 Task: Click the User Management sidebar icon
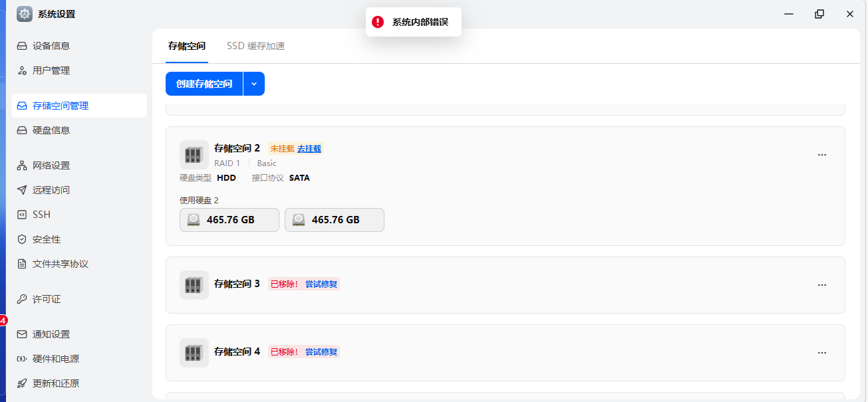[22, 70]
